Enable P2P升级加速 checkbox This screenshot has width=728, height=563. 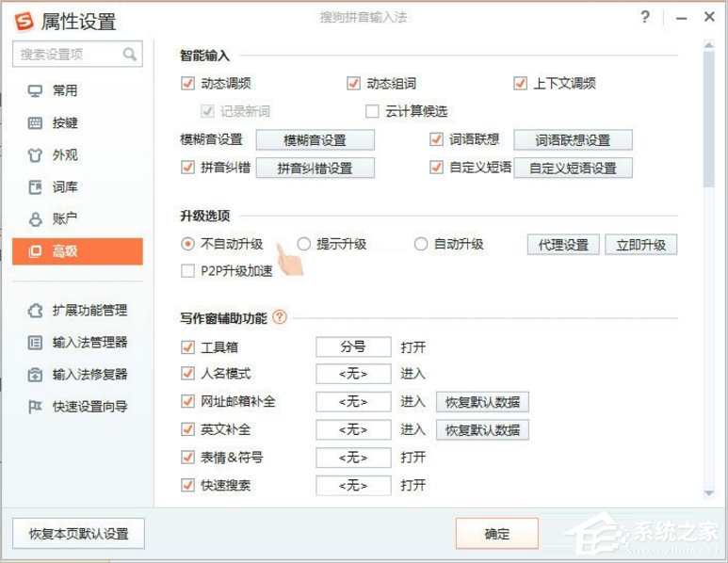click(x=187, y=271)
